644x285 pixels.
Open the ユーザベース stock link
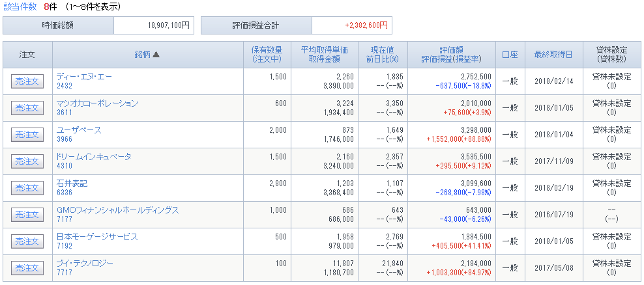[x=79, y=130]
